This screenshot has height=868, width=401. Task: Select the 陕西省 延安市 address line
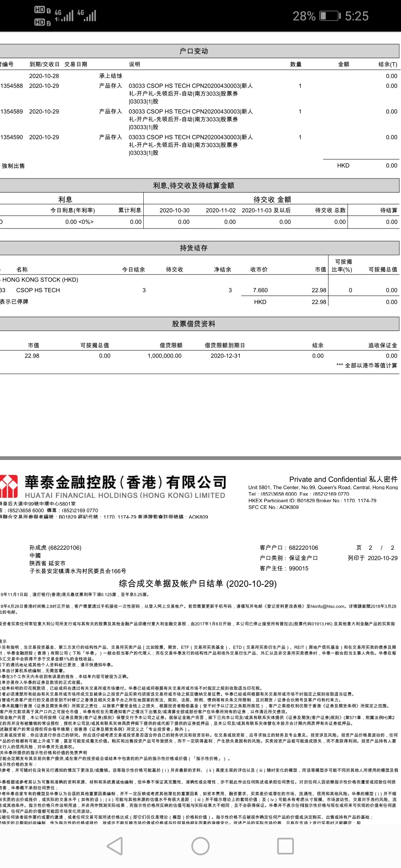(x=48, y=563)
